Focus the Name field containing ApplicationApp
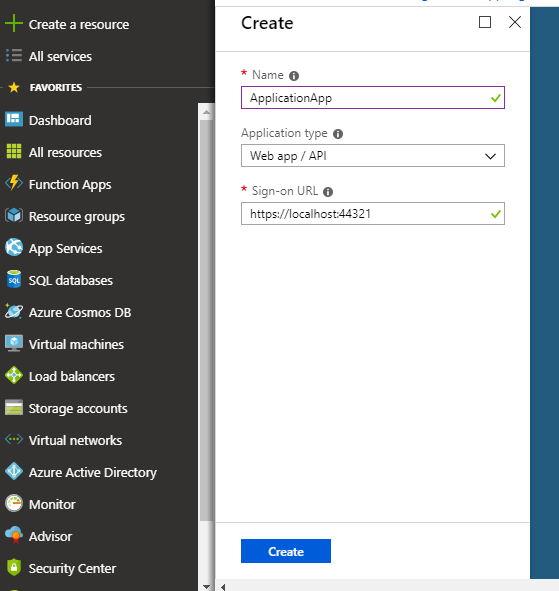Image resolution: width=559 pixels, height=591 pixels. click(x=373, y=98)
